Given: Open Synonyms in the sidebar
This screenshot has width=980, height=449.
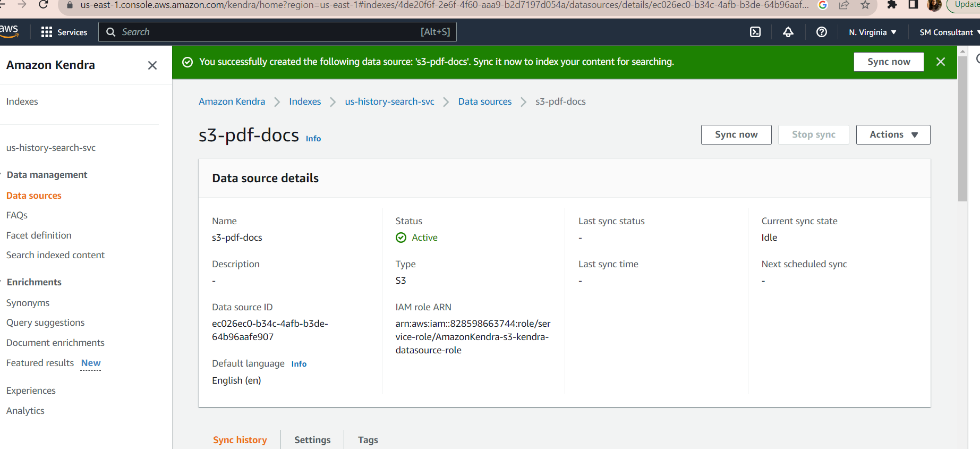Looking at the screenshot, I should [x=28, y=303].
